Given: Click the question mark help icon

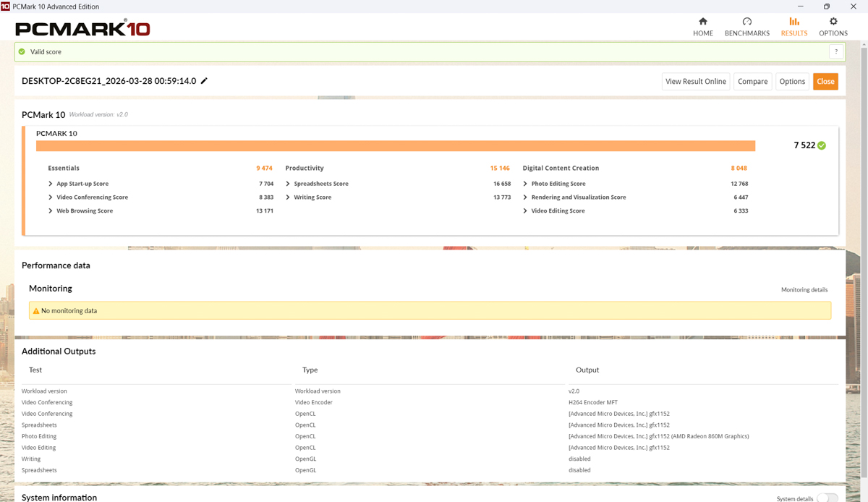Looking at the screenshot, I should (x=836, y=52).
